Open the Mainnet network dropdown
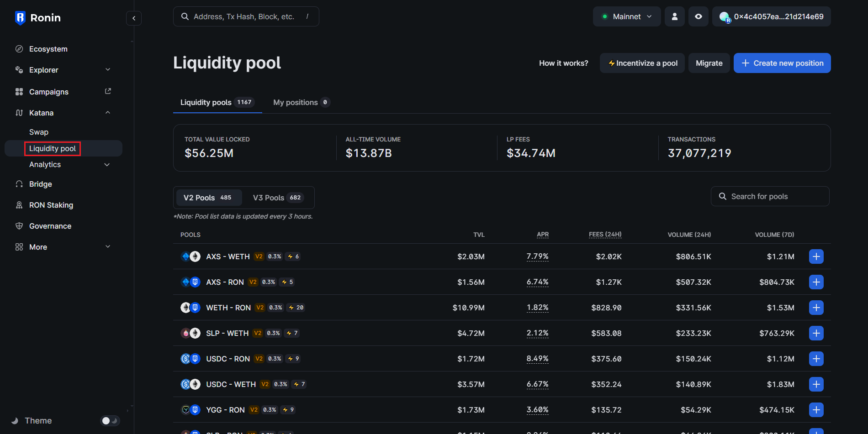This screenshot has width=868, height=434. tap(626, 16)
